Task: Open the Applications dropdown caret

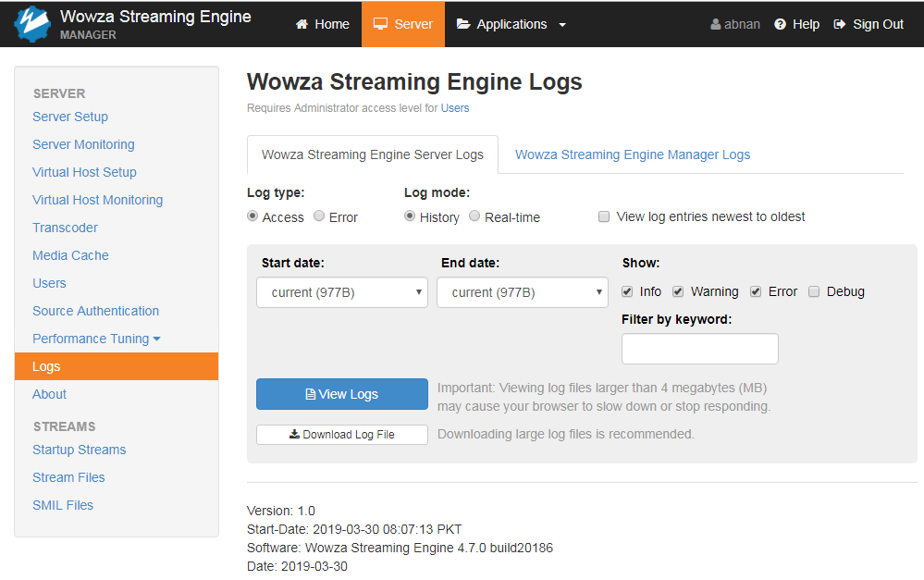Action: pyautogui.click(x=562, y=25)
